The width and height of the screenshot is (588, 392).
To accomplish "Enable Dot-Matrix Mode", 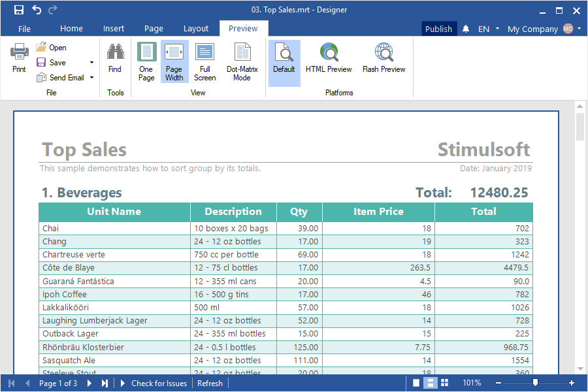I will 242,61.
